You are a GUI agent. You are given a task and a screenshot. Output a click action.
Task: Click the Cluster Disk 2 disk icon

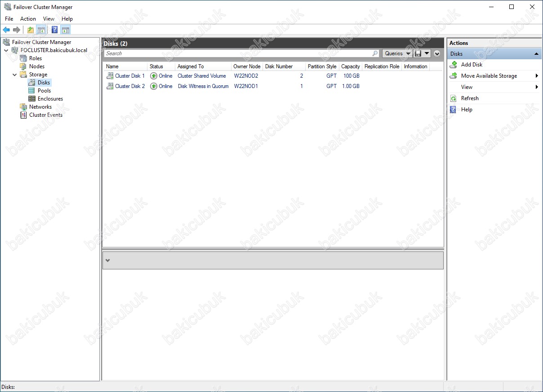click(x=110, y=86)
